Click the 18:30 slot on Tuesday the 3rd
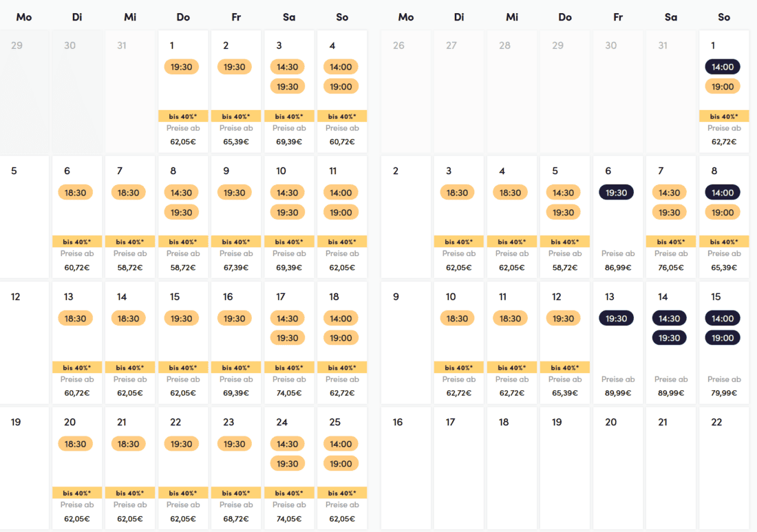This screenshot has width=757, height=532. 458,193
